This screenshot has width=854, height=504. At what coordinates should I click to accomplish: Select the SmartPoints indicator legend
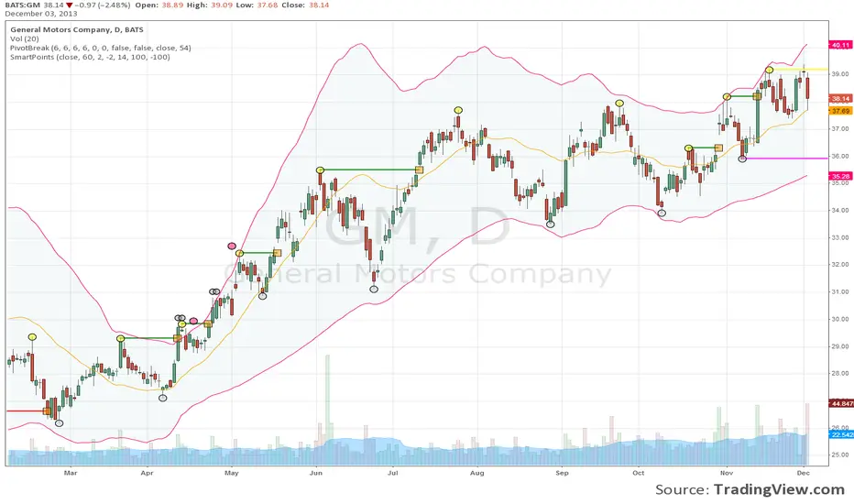90,57
